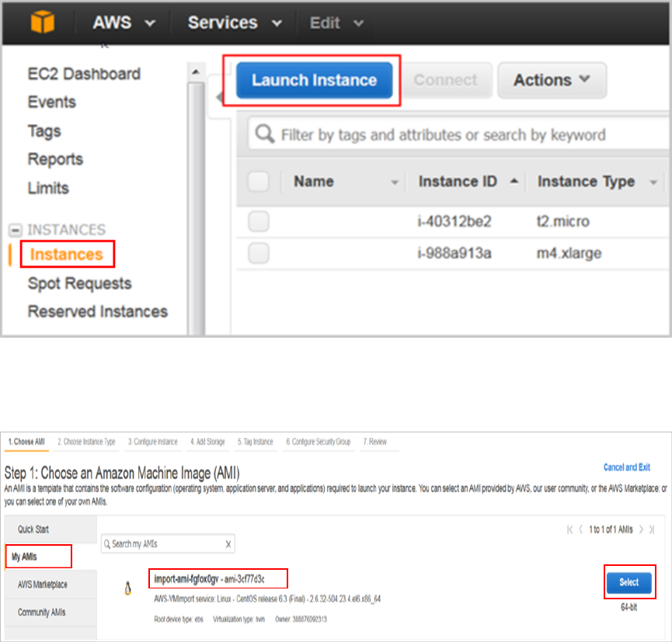Click instance ID i-988a913a

pyautogui.click(x=454, y=253)
